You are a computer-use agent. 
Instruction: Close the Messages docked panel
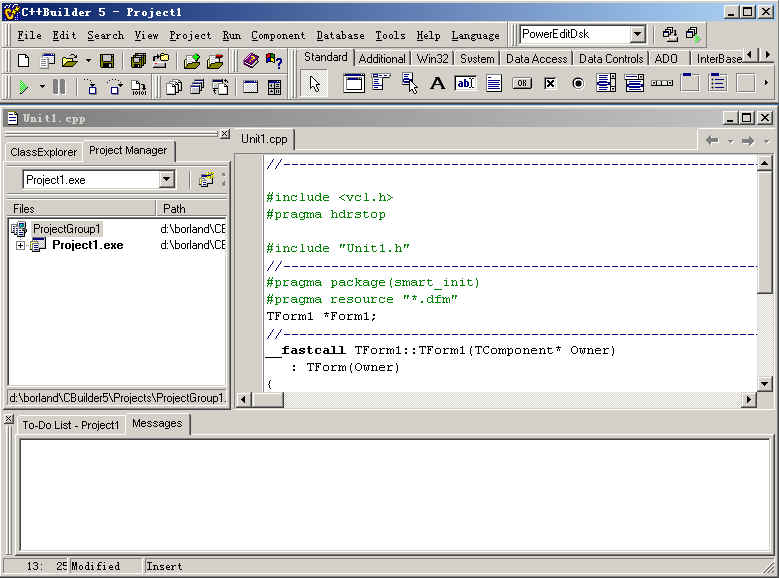point(9,419)
